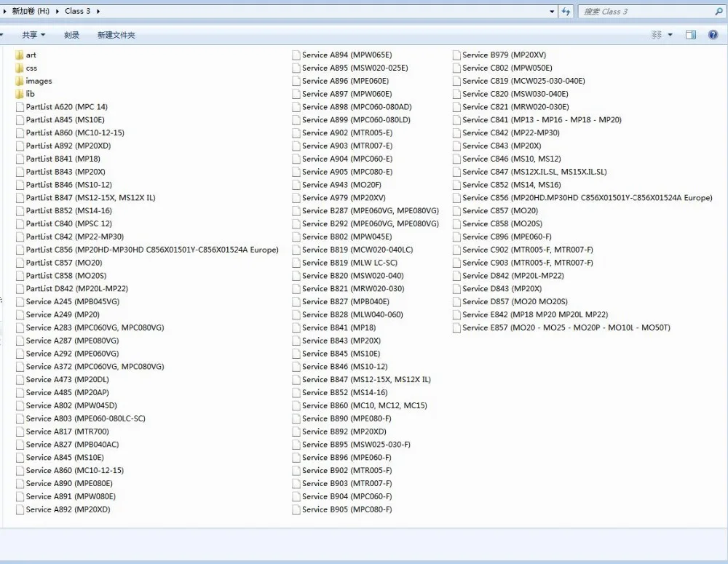728x564 pixels.
Task: Select file icon of Service B819 (MLW LC-SC)
Action: (x=296, y=263)
